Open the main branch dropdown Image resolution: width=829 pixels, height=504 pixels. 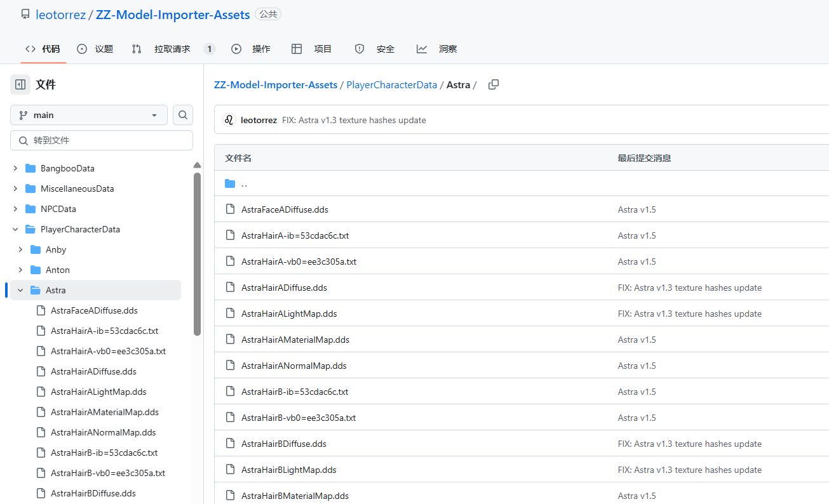(x=89, y=115)
